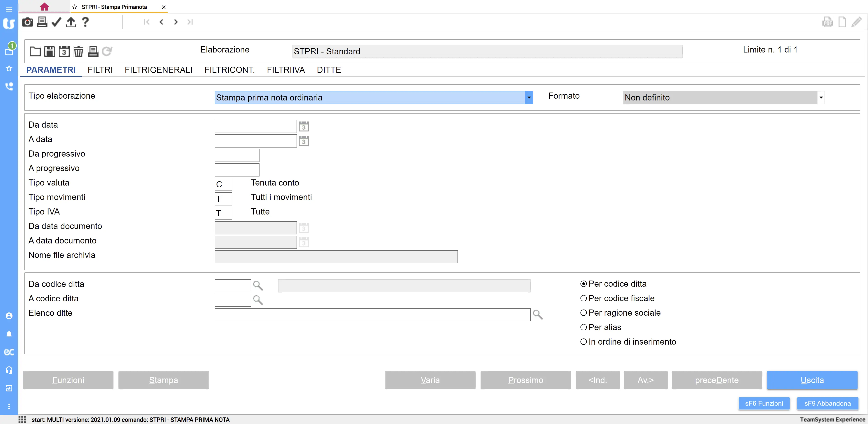Click the sF9 Abbandona button
Image resolution: width=868 pixels, height=424 pixels.
(827, 403)
